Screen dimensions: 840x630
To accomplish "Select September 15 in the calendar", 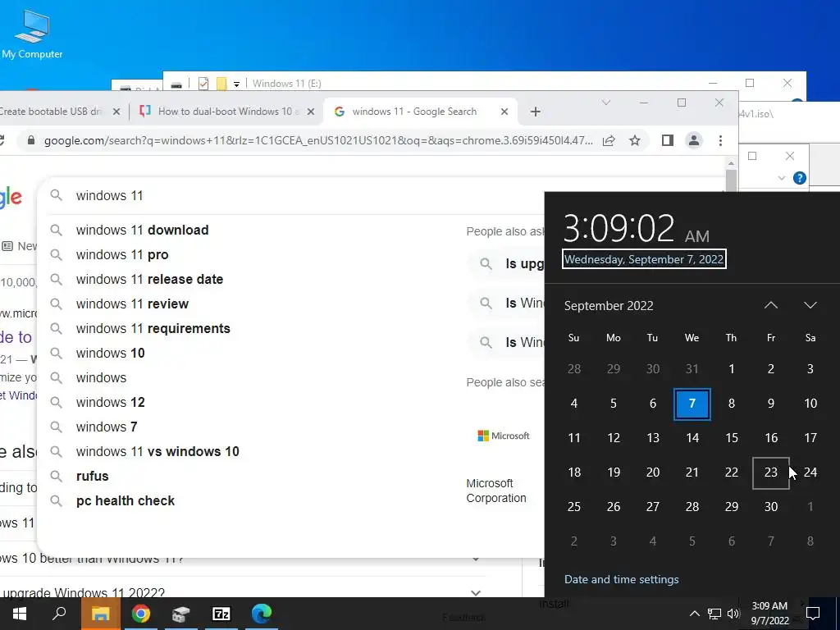I will pos(732,438).
